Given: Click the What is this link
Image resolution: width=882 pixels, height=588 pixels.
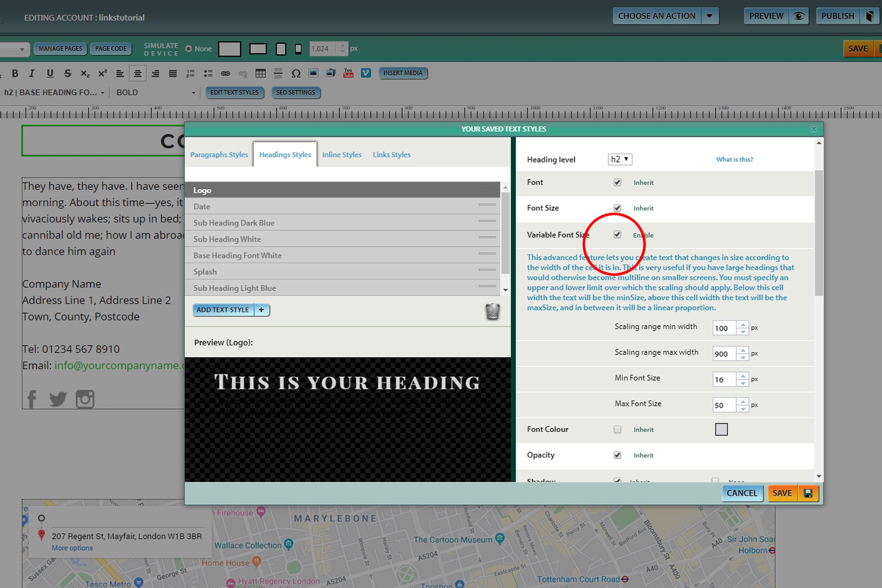Looking at the screenshot, I should [735, 159].
